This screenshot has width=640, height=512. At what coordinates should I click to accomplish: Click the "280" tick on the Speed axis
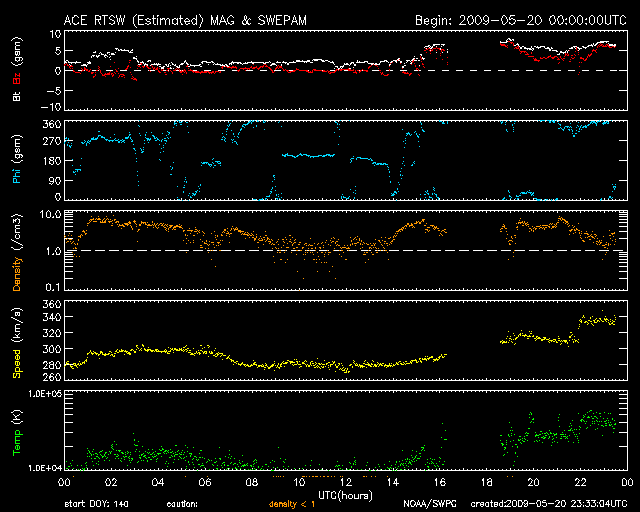52,365
